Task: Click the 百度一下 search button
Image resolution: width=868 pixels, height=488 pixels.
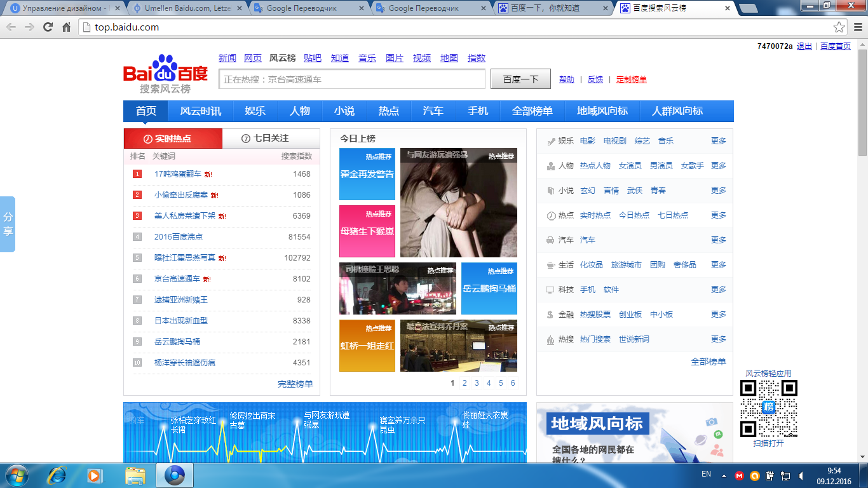Action: (520, 79)
